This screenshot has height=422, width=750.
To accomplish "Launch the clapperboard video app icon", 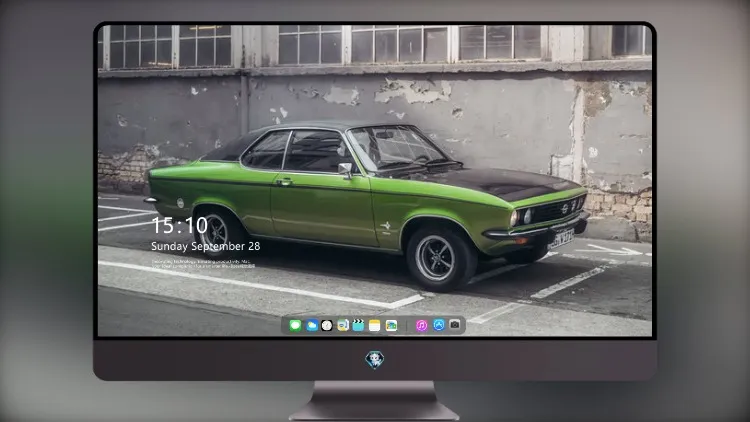I will click(x=358, y=326).
